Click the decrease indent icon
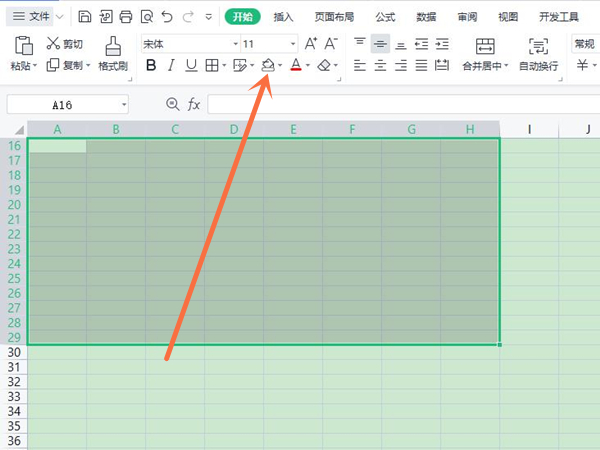This screenshot has height=450, width=600. [421, 44]
